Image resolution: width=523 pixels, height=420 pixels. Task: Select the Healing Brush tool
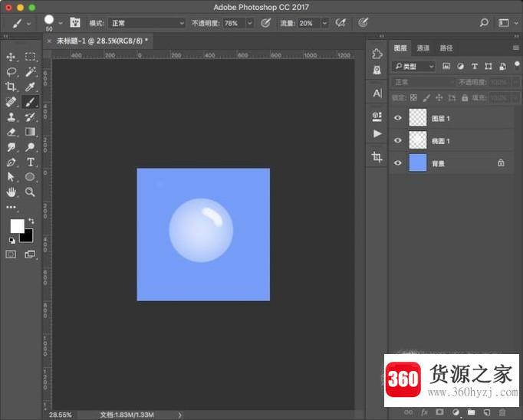pyautogui.click(x=11, y=102)
